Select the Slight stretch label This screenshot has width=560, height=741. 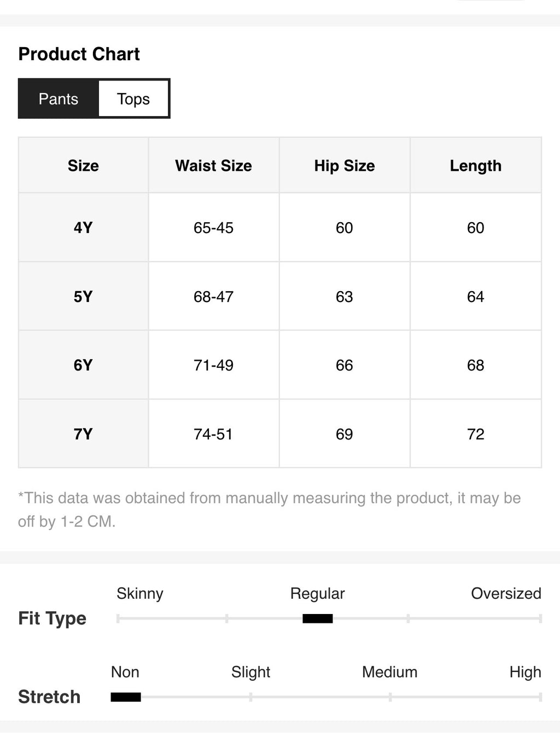(x=250, y=672)
